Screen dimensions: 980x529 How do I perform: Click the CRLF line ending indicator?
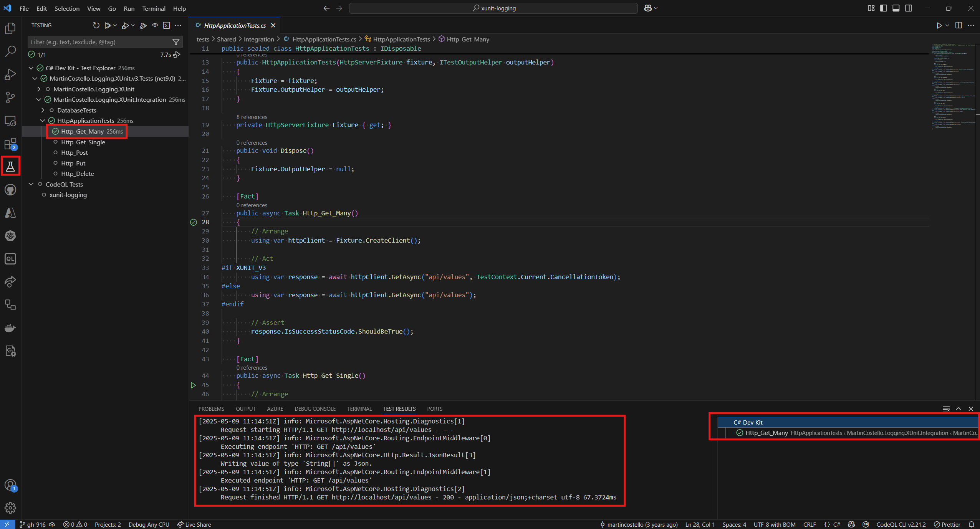(x=809, y=524)
